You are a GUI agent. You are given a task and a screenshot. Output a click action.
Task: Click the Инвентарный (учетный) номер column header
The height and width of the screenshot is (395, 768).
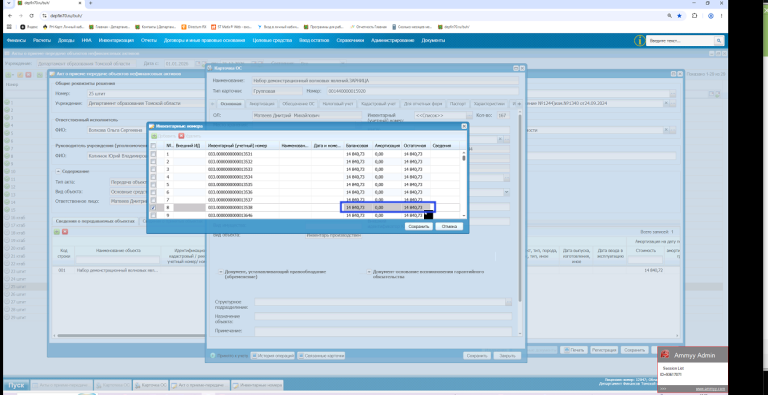point(242,146)
